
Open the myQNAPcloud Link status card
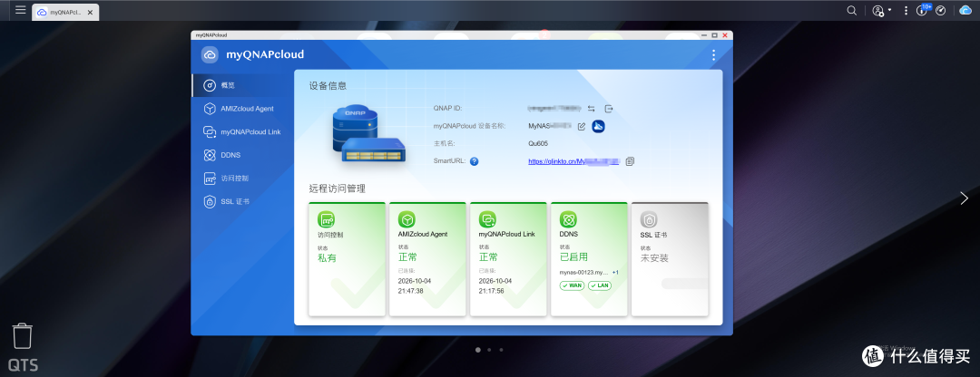508,259
